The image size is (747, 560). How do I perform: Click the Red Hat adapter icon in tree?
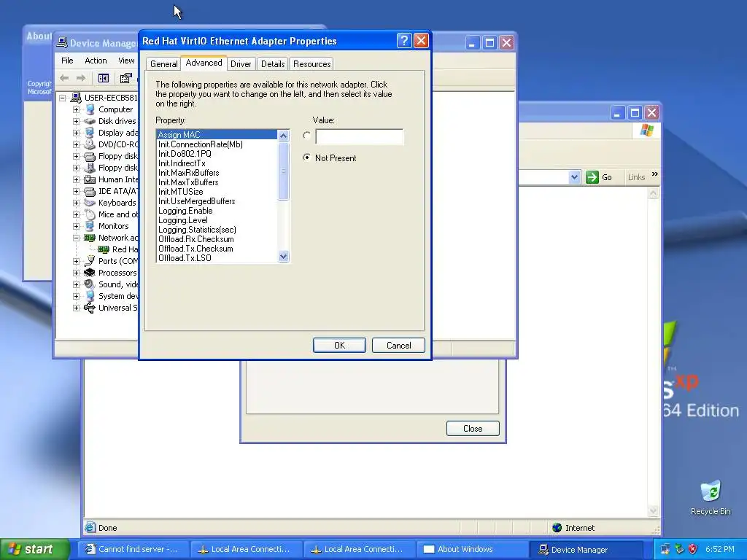[x=104, y=249]
